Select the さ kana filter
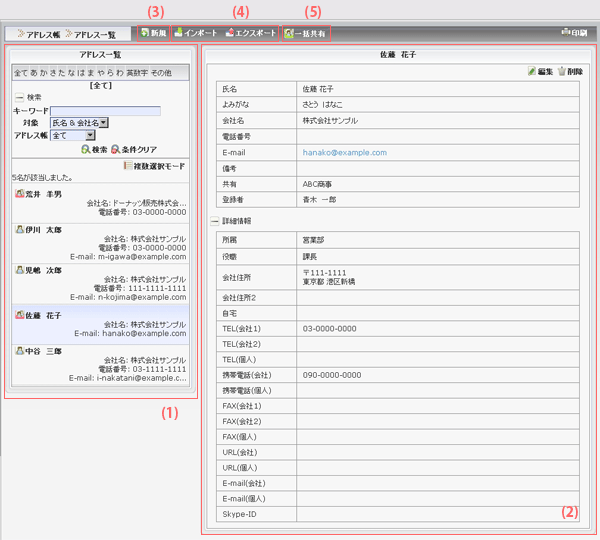Screen dimensions: 600x540 pos(53,73)
